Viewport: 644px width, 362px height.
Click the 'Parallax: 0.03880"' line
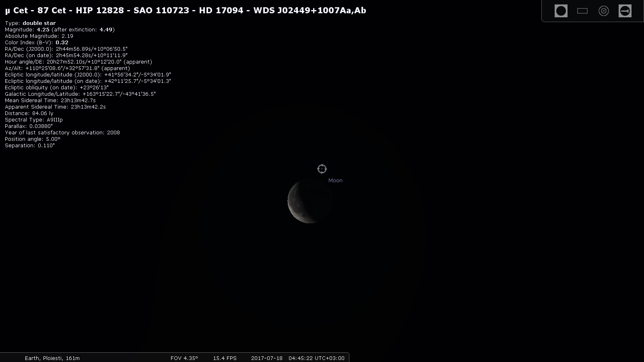29,126
